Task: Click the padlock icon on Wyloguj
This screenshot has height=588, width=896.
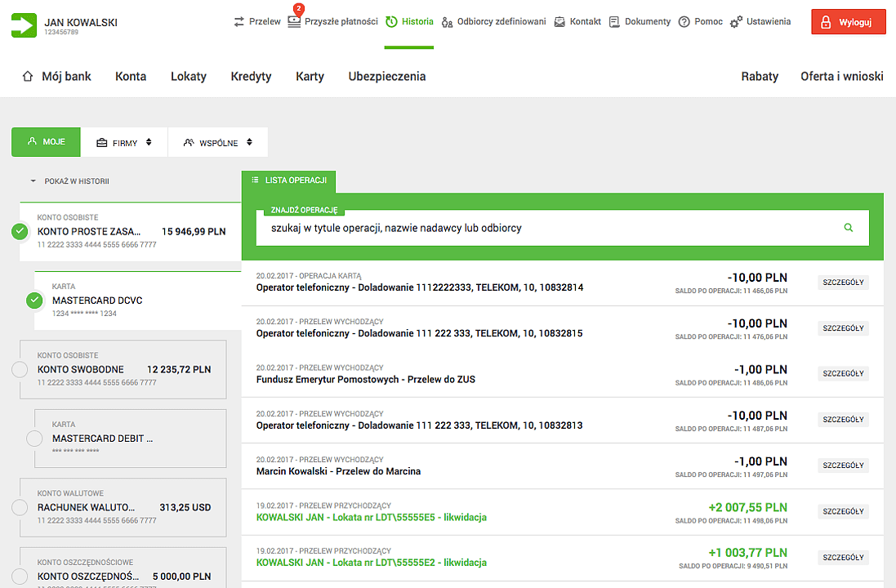Action: [826, 22]
